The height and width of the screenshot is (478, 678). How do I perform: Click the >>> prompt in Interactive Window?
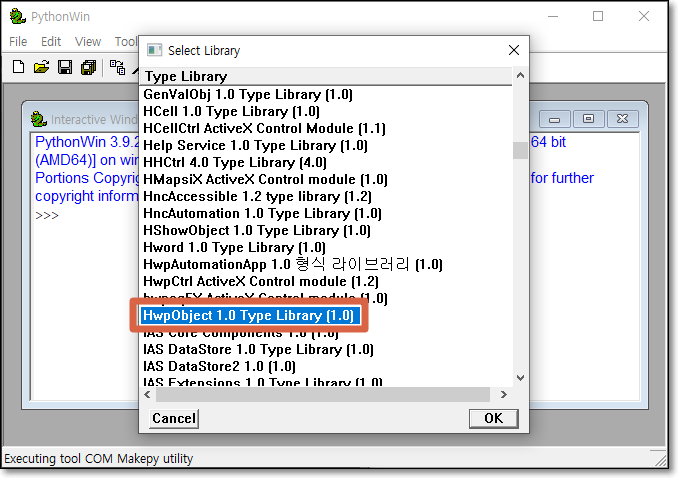(x=47, y=215)
